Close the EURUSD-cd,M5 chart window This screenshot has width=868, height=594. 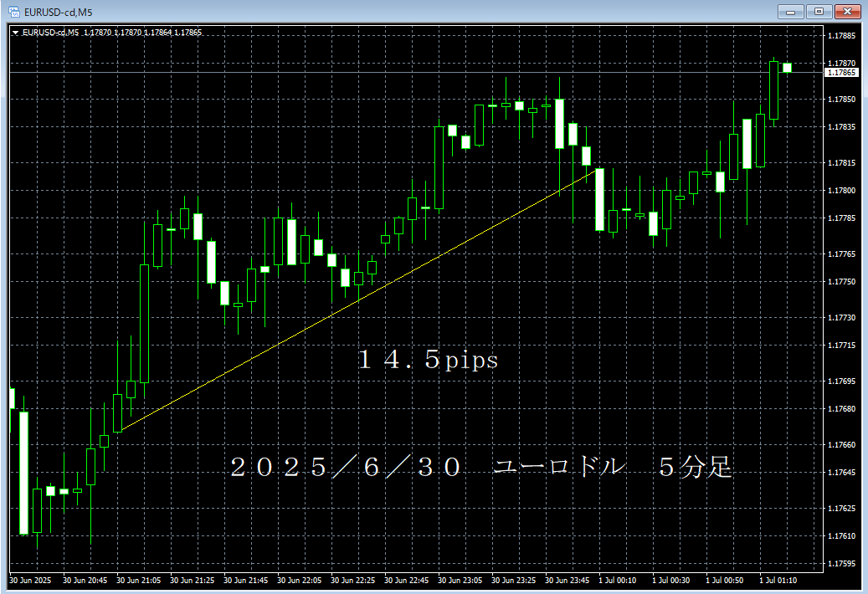pos(848,11)
